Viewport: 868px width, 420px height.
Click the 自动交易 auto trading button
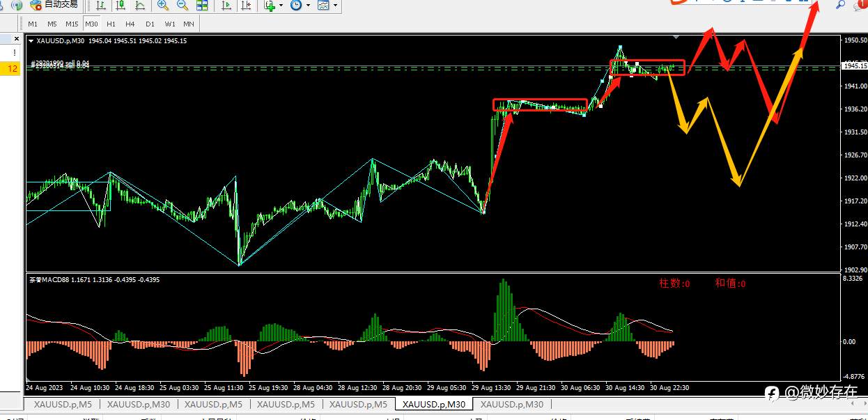coord(54,5)
